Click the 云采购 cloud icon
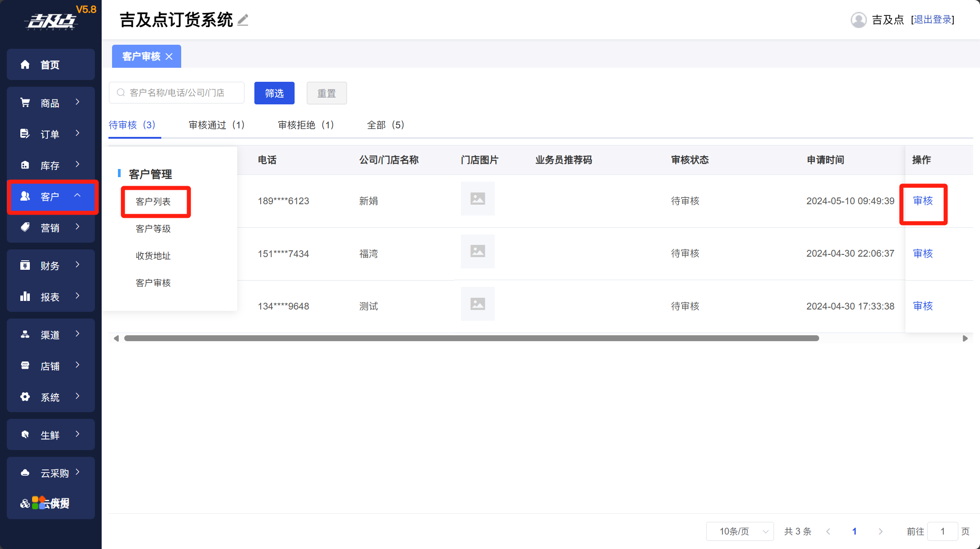The width and height of the screenshot is (980, 549). (25, 473)
